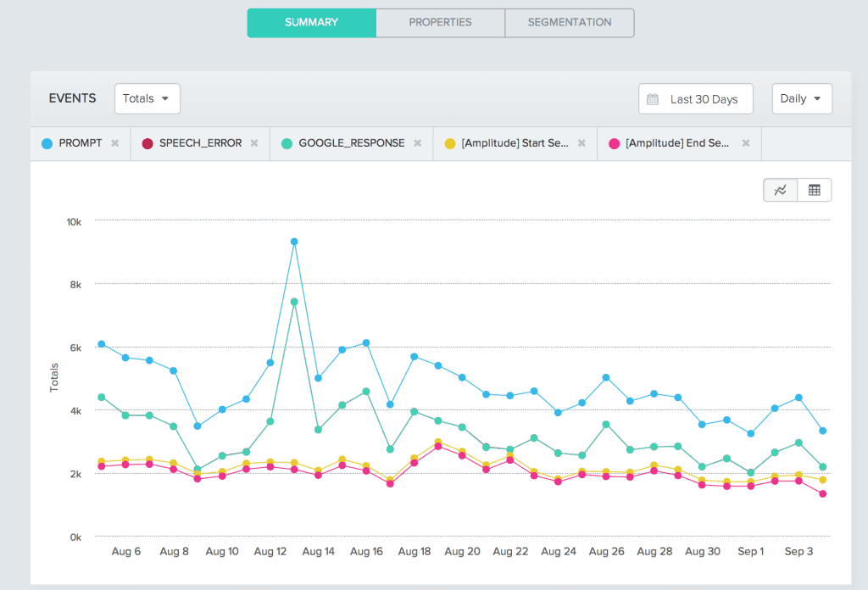Screen dimensions: 868x590
Task: Switch to the Properties tab
Action: coord(440,22)
